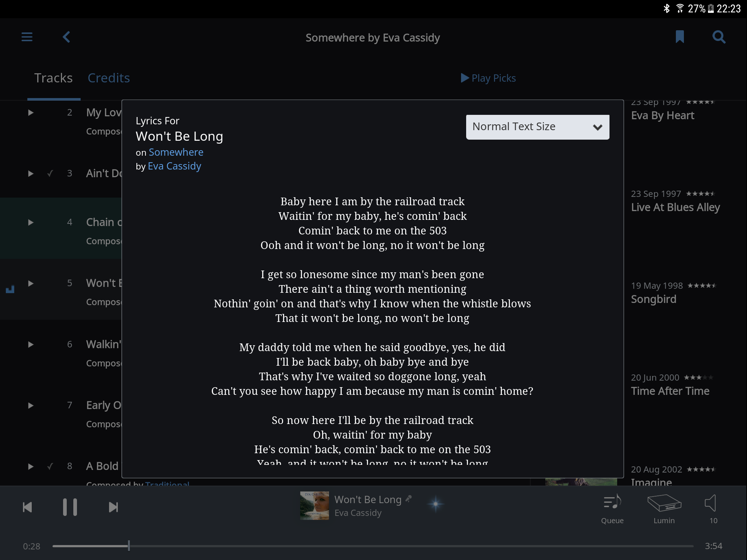Click the Somewhere album link
The height and width of the screenshot is (560, 747).
pos(175,152)
